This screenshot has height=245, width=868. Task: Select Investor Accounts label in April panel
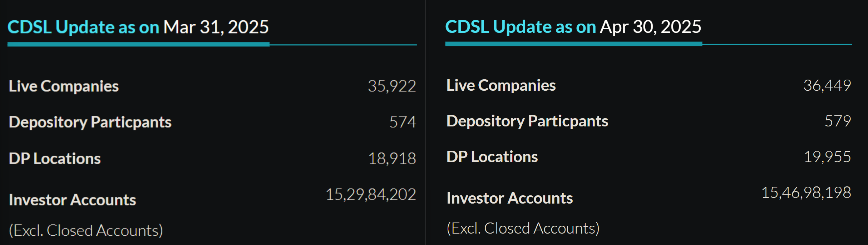[x=509, y=198]
